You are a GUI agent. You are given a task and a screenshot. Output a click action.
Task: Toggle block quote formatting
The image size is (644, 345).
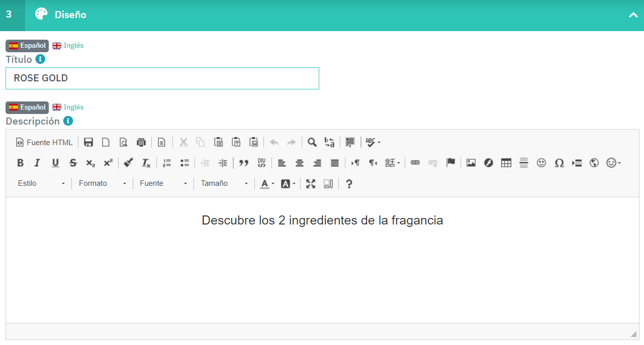click(244, 163)
